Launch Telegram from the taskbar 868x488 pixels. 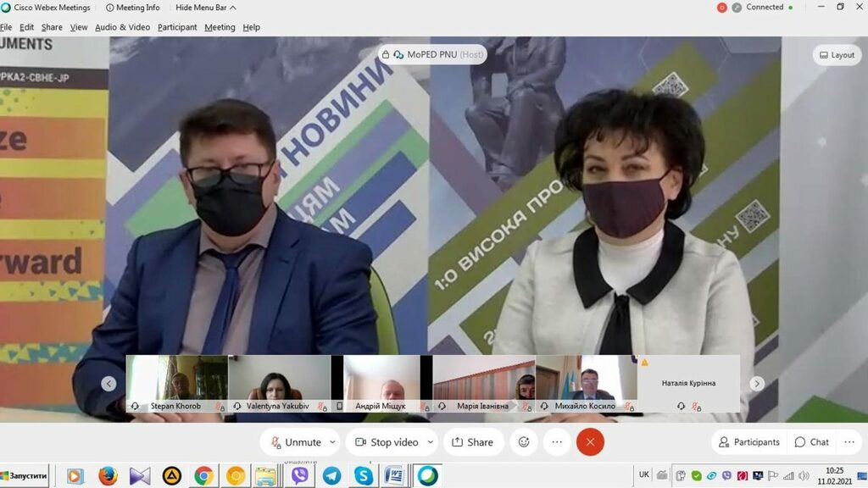[331, 475]
